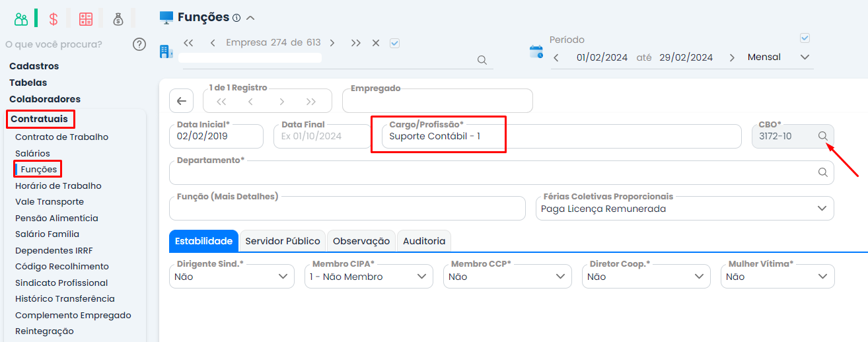868x342 pixels.
Task: Collapse the Contratuais menu
Action: [x=39, y=119]
